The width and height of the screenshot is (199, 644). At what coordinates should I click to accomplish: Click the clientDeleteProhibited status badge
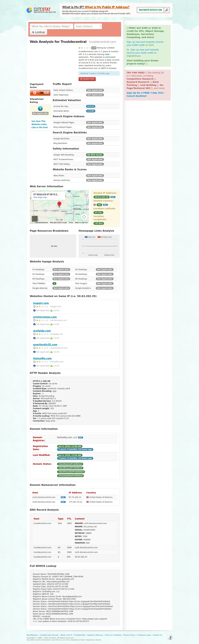coord(70,464)
